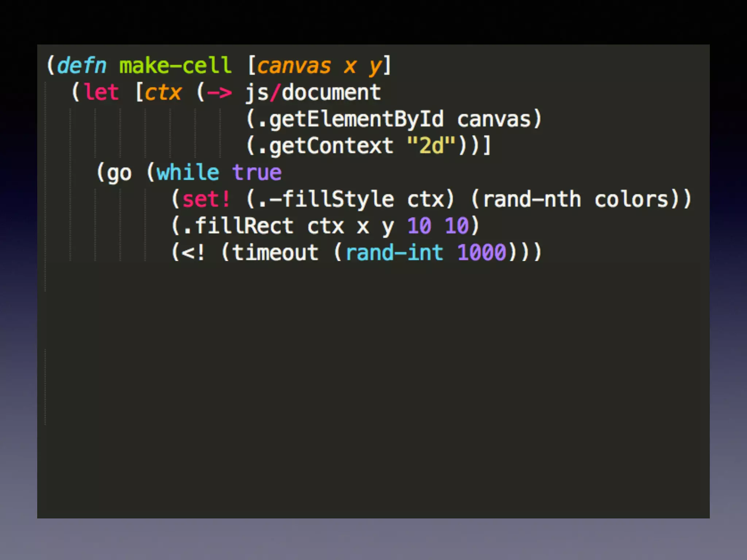Click the yellow "2d" string
The height and width of the screenshot is (560, 747).
(x=431, y=146)
